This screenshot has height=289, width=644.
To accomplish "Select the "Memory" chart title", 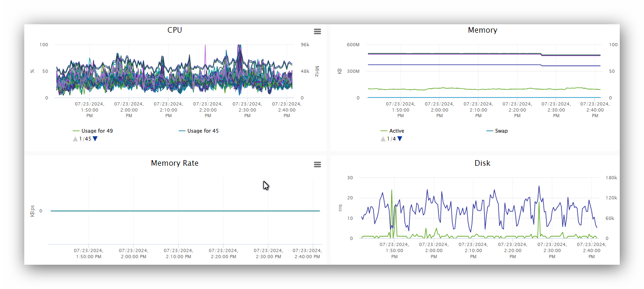I will (483, 30).
